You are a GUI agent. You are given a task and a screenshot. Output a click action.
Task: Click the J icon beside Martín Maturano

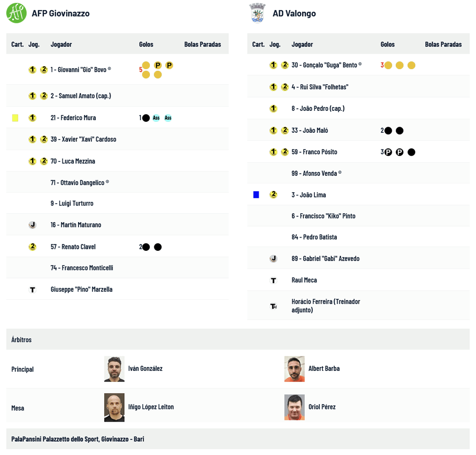pos(32,225)
